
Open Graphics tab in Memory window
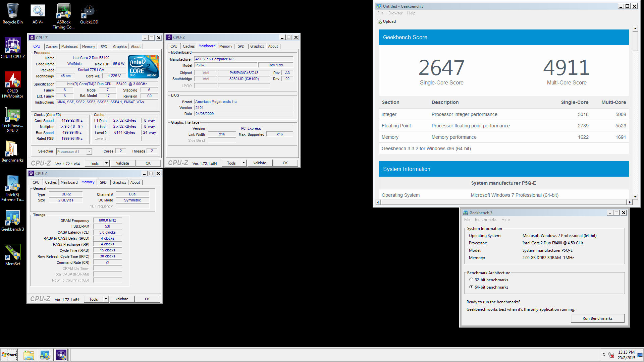(119, 182)
